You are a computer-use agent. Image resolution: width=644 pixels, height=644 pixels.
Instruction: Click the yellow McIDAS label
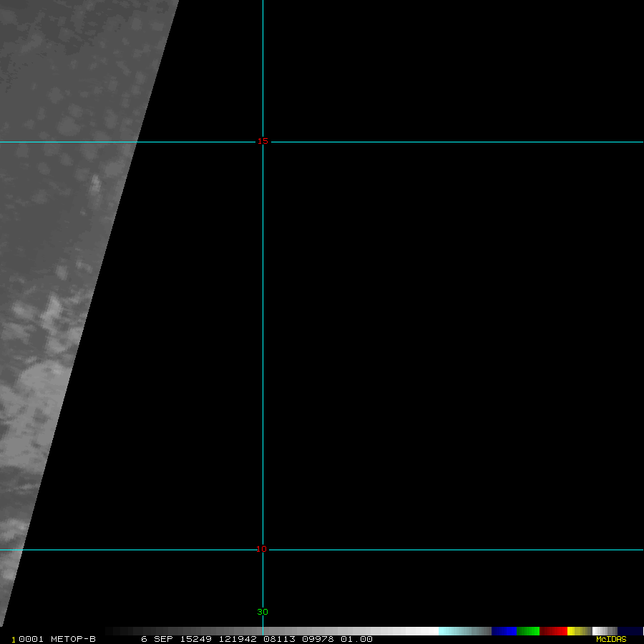point(610,639)
